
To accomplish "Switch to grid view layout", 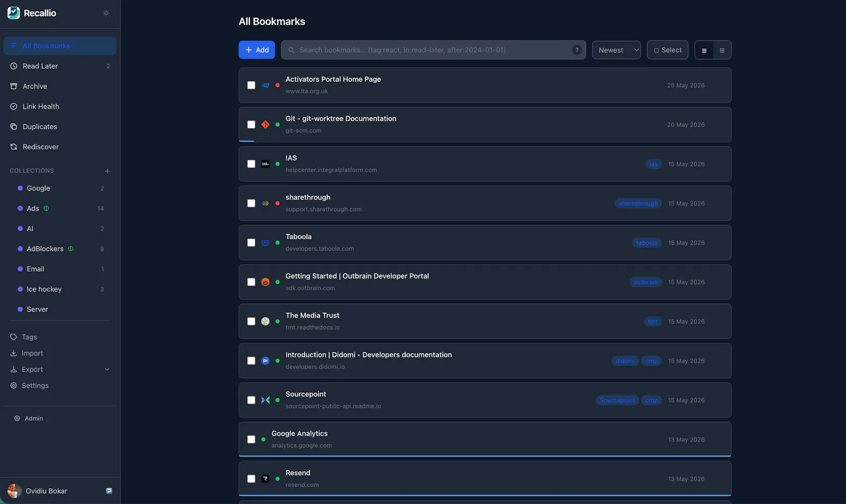I will point(722,50).
